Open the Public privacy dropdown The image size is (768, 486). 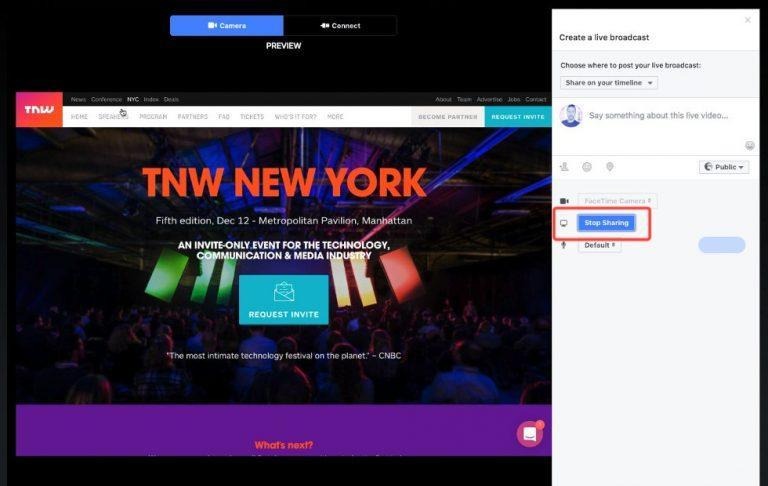tap(724, 167)
